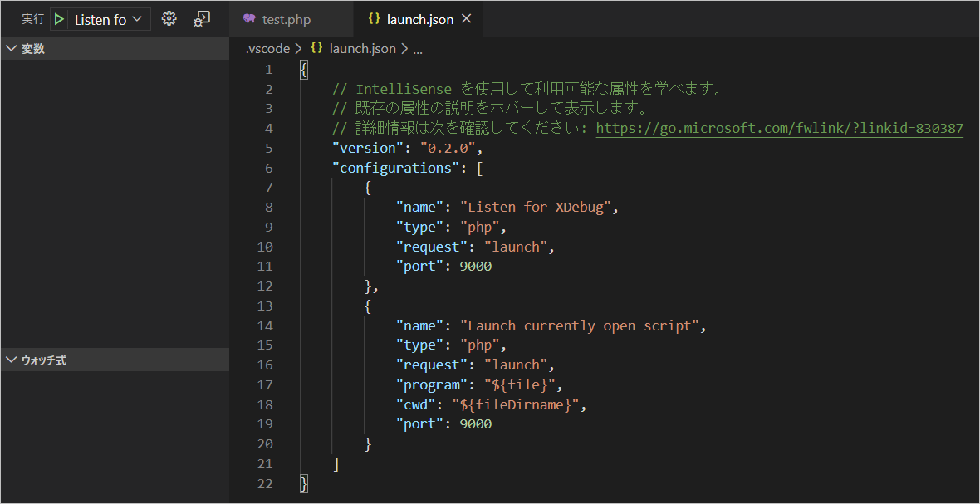Click the PHP elephant icon on test.php tab
Image resolution: width=980 pixels, height=504 pixels.
click(249, 17)
